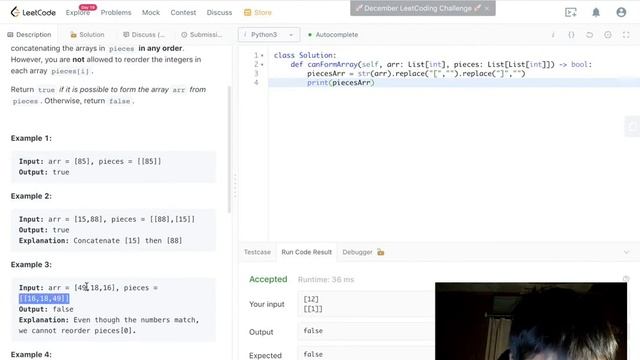The image size is (640, 360).
Task: Click the 'Your input' label
Action: pos(267,304)
